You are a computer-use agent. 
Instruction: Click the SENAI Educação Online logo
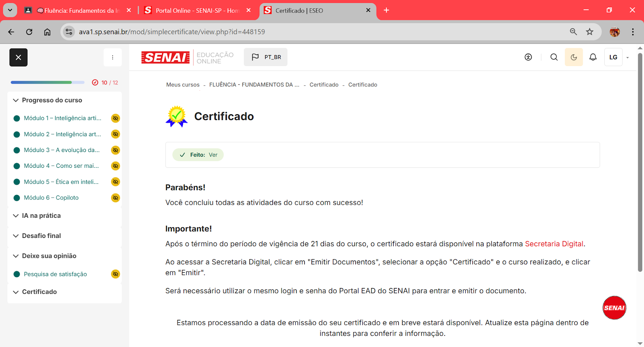188,58
